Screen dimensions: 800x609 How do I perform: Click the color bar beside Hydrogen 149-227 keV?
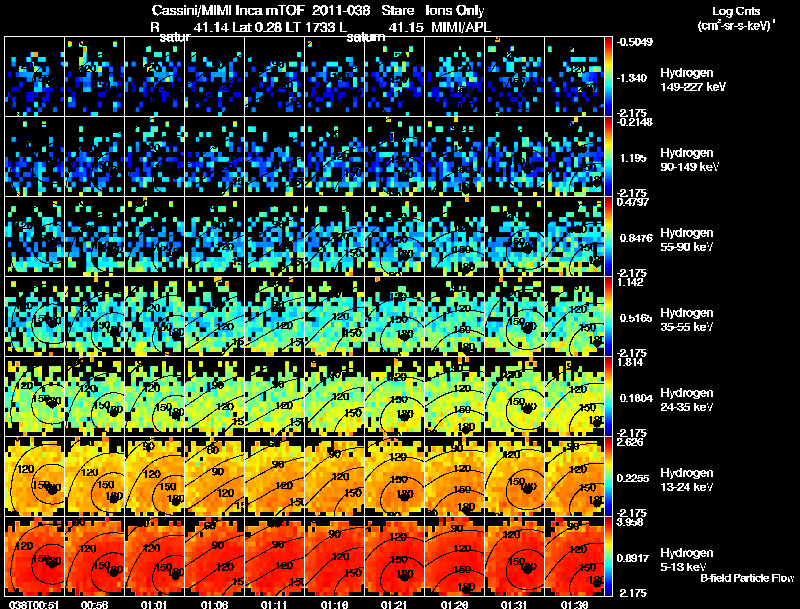608,77
